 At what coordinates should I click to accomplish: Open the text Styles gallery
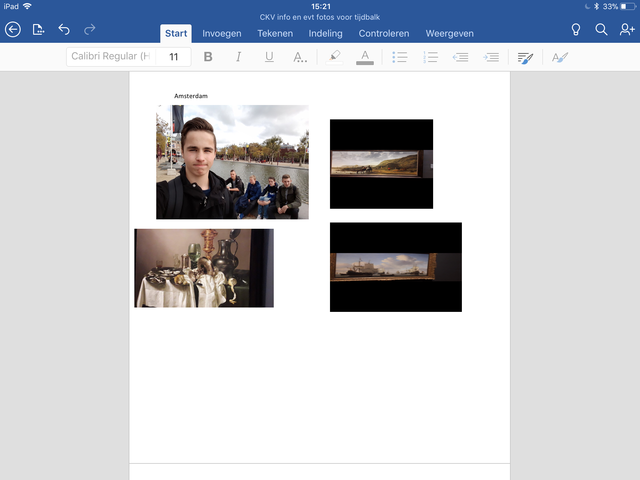[560, 57]
